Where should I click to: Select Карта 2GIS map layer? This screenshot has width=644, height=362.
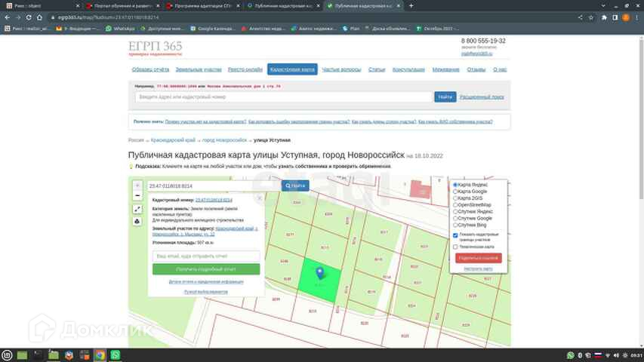(455, 198)
